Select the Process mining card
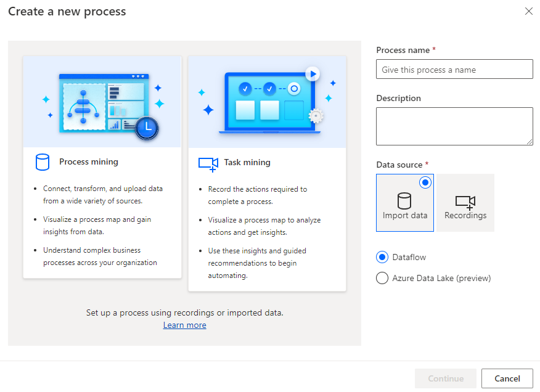This screenshot has width=540, height=392. tap(102, 210)
